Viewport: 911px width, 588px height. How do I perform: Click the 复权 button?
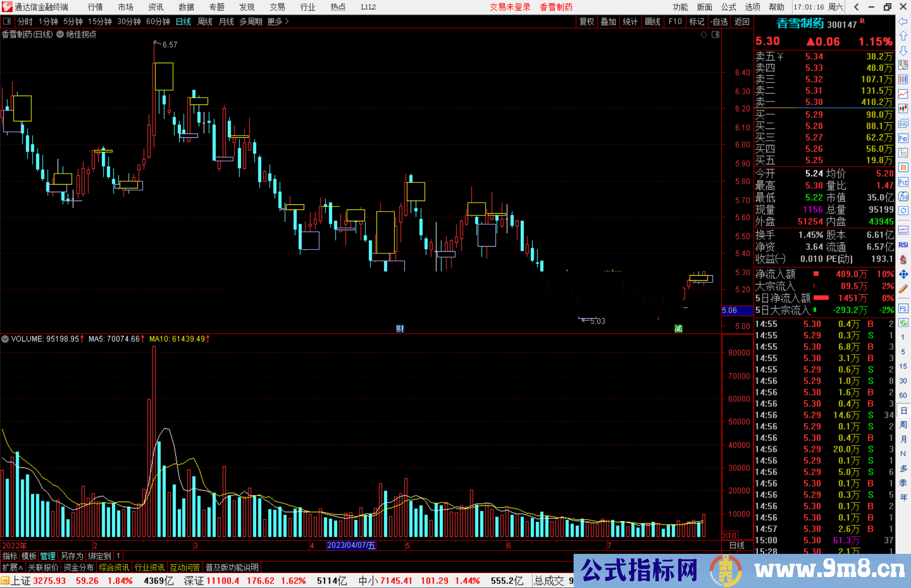tap(586, 21)
